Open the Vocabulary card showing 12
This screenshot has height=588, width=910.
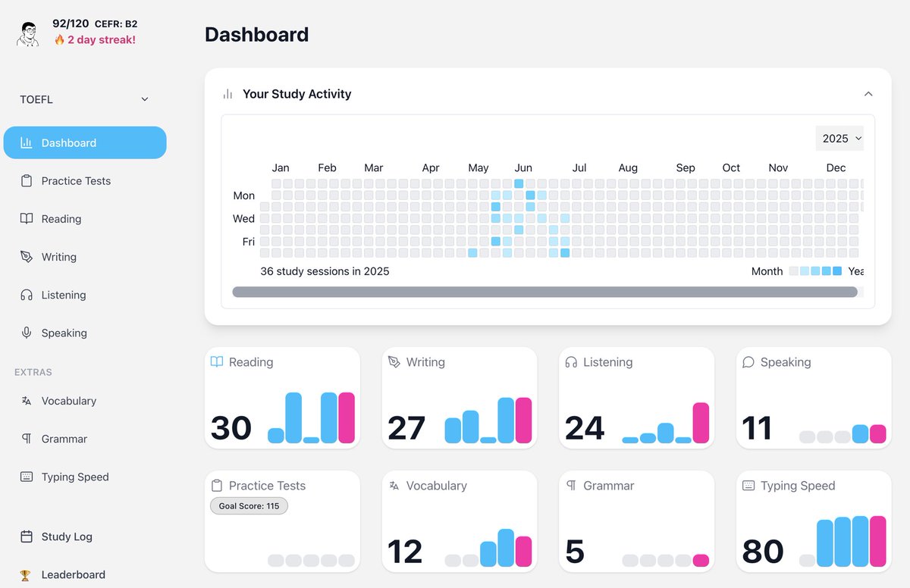(460, 521)
